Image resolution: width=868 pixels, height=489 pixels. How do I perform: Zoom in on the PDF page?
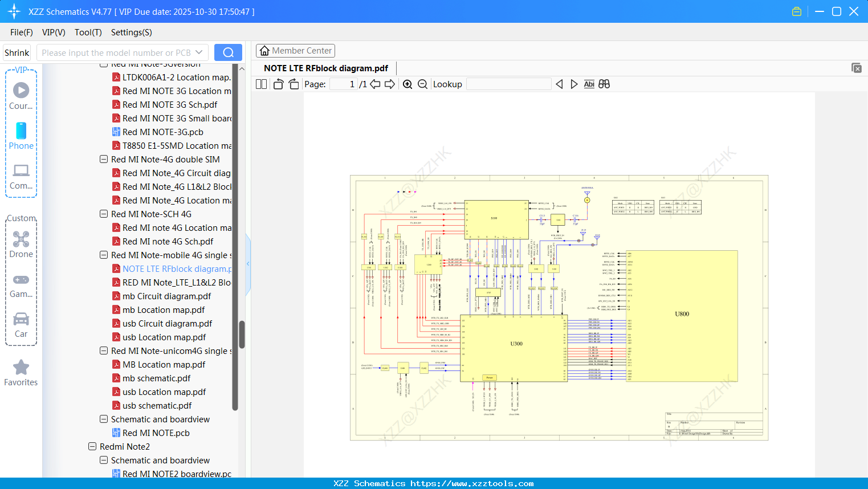407,84
